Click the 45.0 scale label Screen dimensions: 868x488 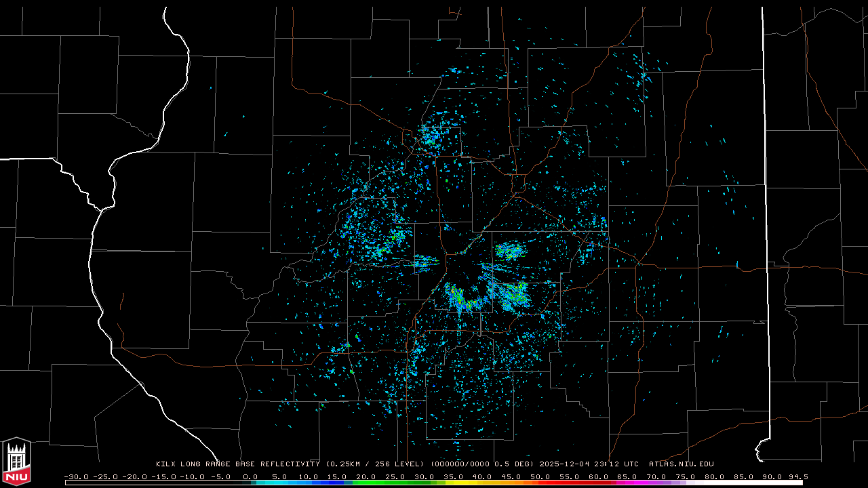[x=511, y=477]
